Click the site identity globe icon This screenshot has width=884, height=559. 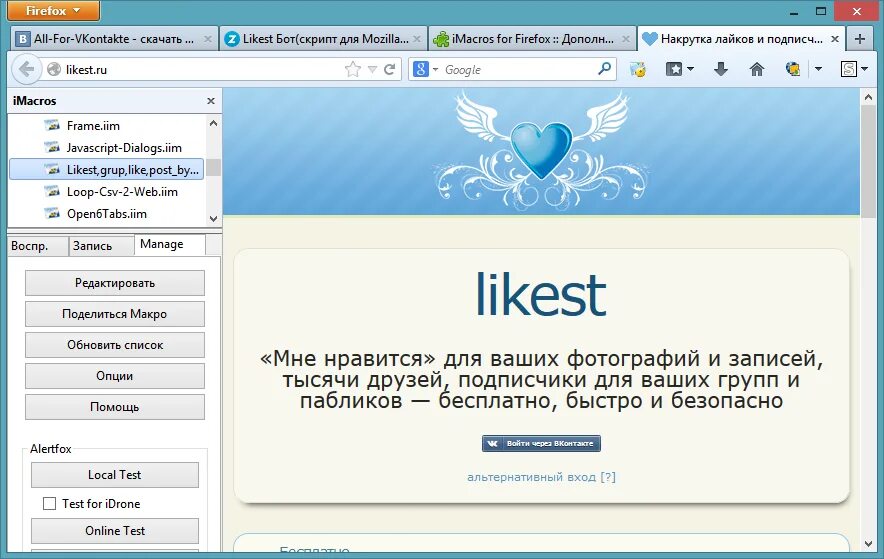point(54,69)
